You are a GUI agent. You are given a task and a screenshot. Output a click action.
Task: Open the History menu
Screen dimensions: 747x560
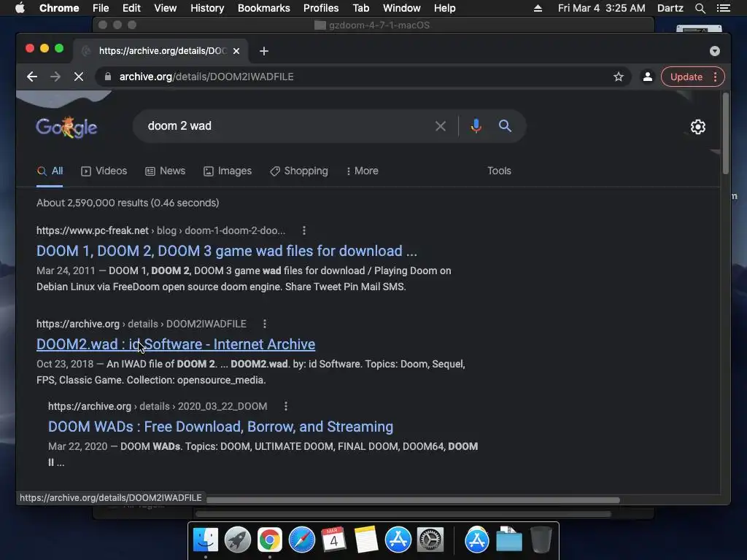tap(207, 8)
